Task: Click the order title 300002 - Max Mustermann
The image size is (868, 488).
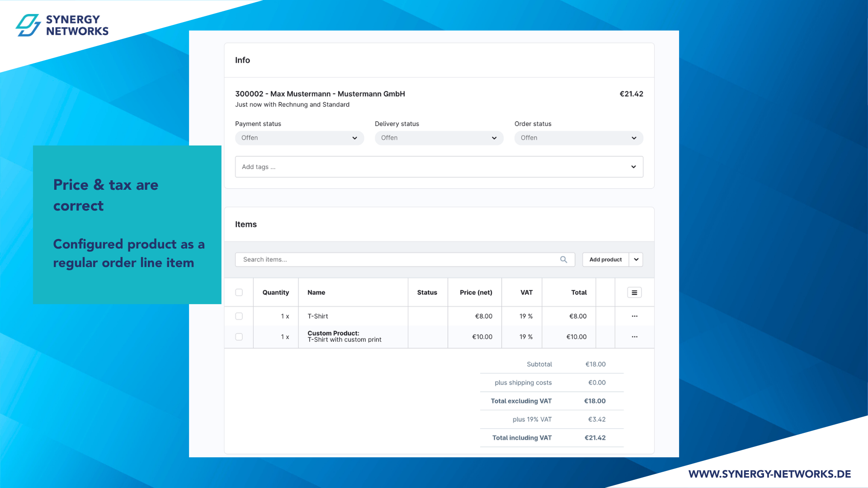Action: 320,94
